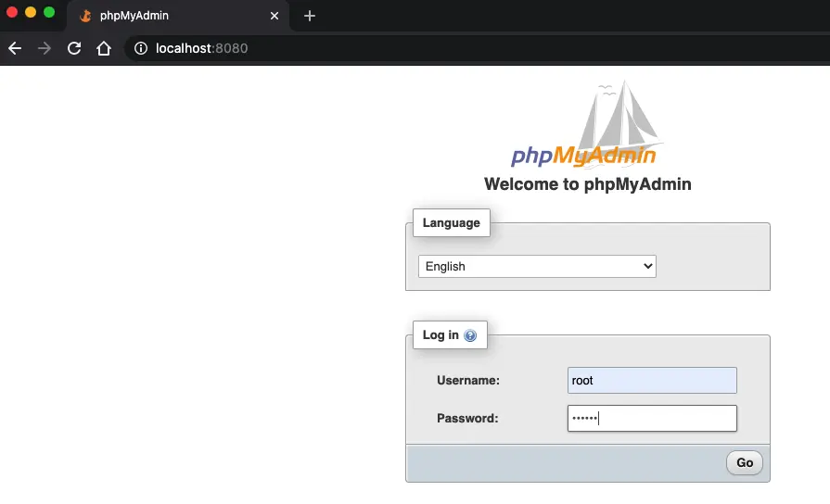The image size is (830, 504).
Task: Click the yellow minimize window button
Action: tap(31, 12)
